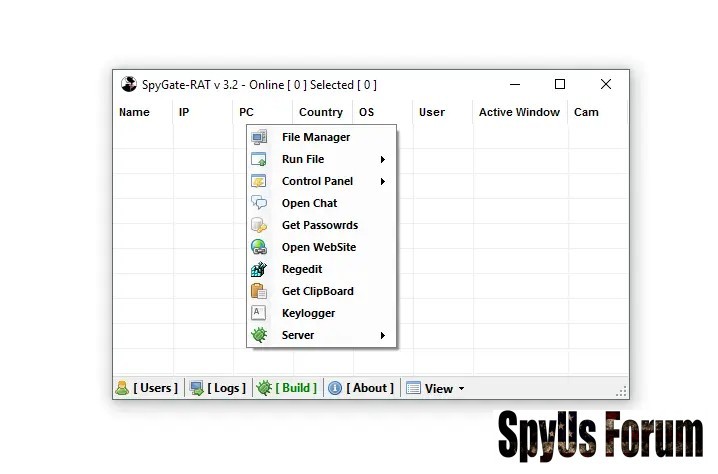
Task: Click the Regedit icon in the menu
Action: click(259, 269)
